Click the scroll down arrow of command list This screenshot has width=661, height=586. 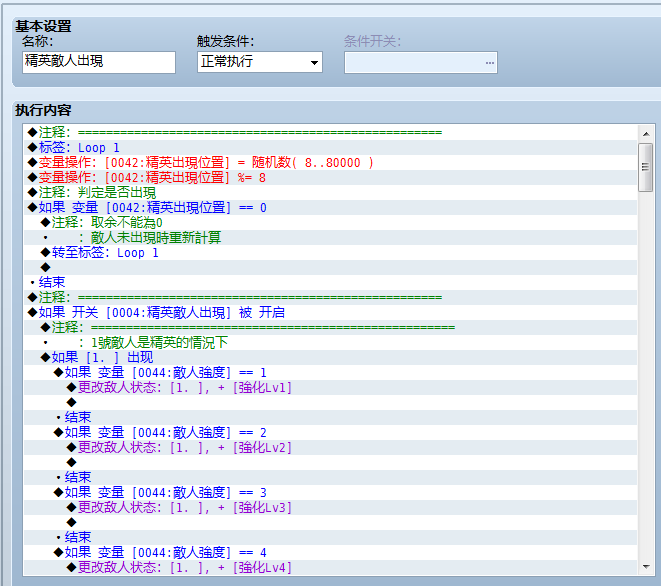(x=646, y=567)
